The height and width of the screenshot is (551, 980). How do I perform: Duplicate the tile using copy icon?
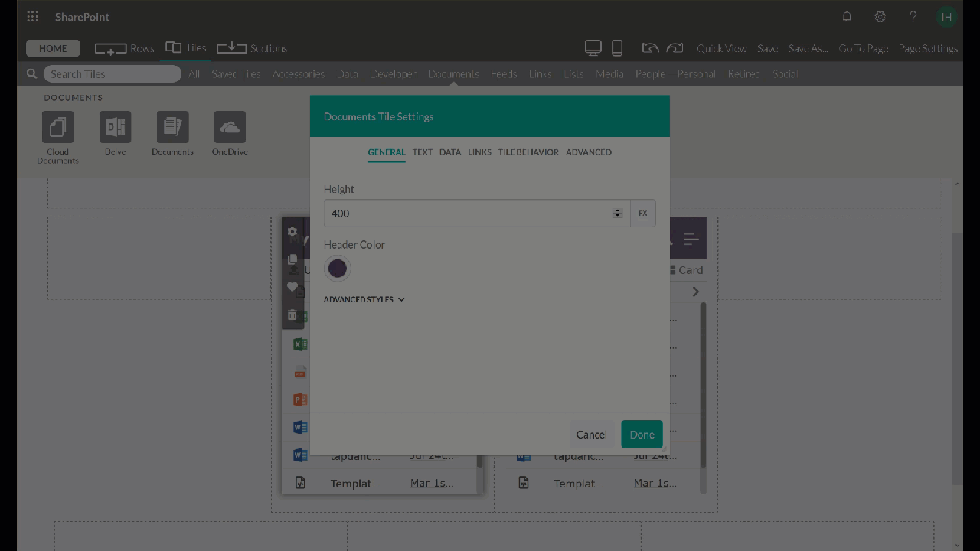click(x=292, y=259)
